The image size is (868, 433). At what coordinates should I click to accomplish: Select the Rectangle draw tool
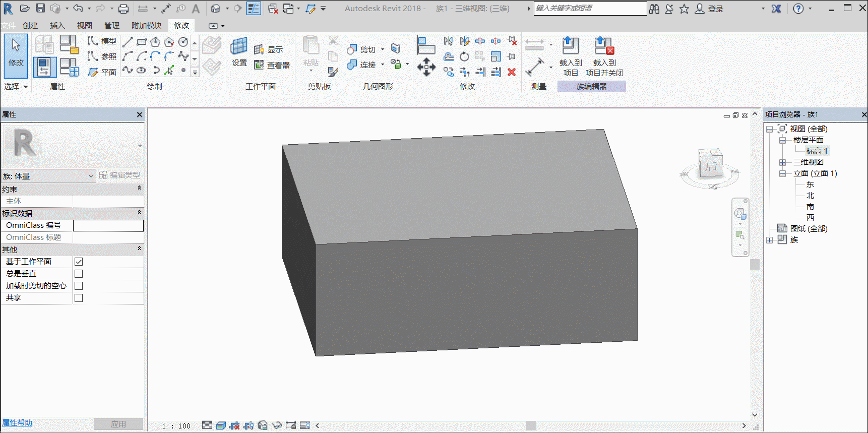tap(142, 42)
